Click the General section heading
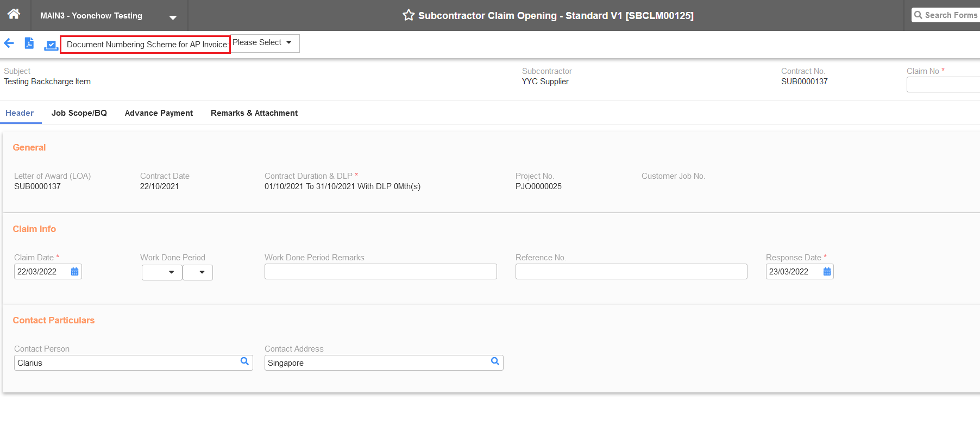 tap(29, 148)
